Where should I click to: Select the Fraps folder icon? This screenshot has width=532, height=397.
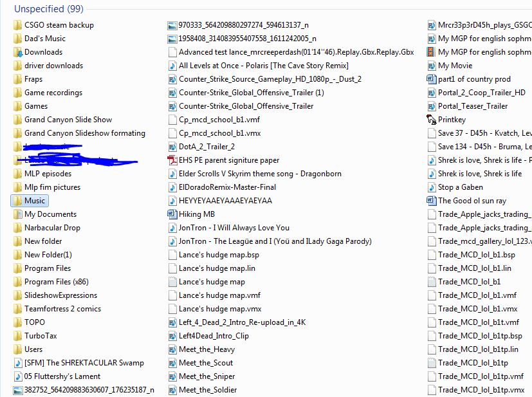[17, 79]
